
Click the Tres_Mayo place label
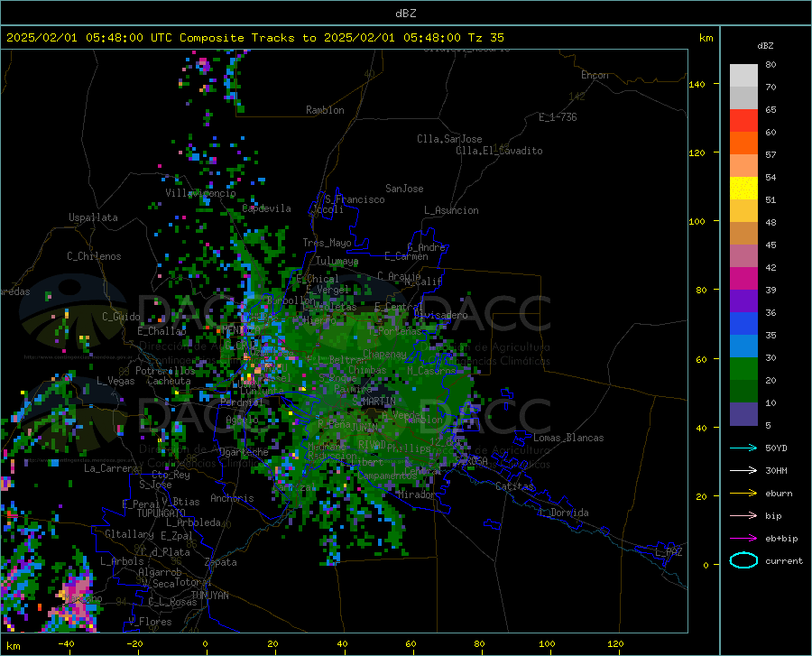pyautogui.click(x=327, y=243)
